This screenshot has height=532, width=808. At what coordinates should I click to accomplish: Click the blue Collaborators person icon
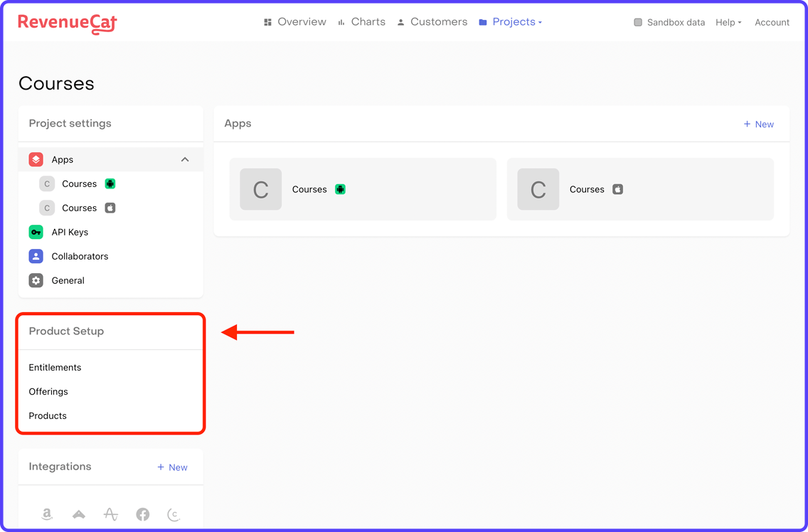(36, 256)
